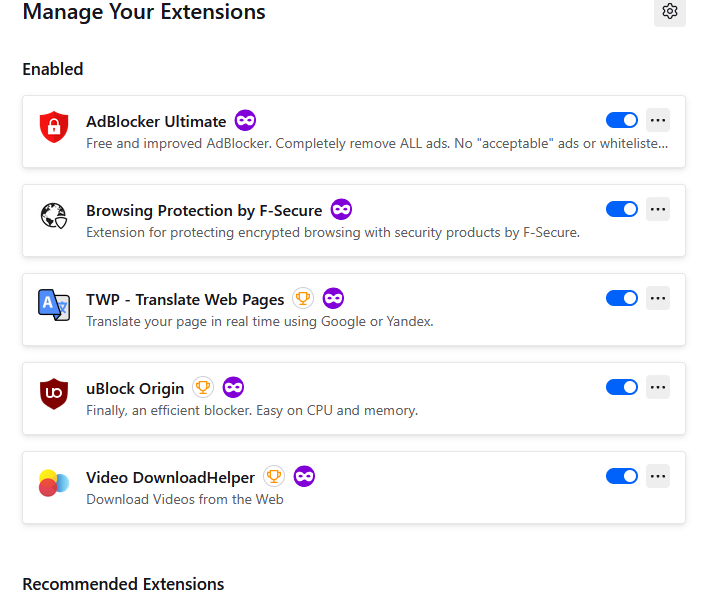Screen dimensions: 721x597
Task: Turn off the uBlock Origin toggle
Action: (622, 387)
